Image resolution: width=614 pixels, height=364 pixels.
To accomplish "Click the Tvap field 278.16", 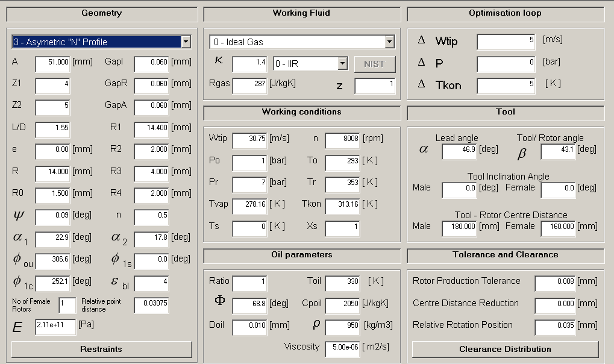I will [x=250, y=207].
